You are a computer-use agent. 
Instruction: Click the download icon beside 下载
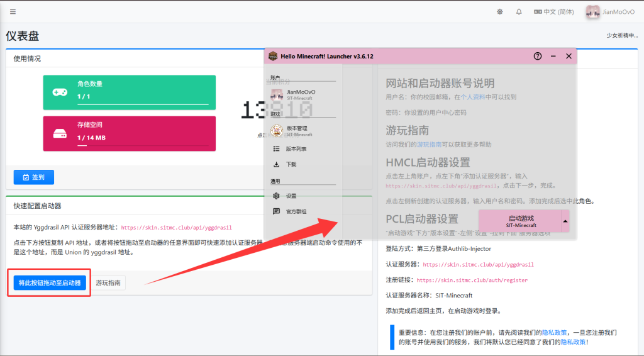click(x=277, y=164)
